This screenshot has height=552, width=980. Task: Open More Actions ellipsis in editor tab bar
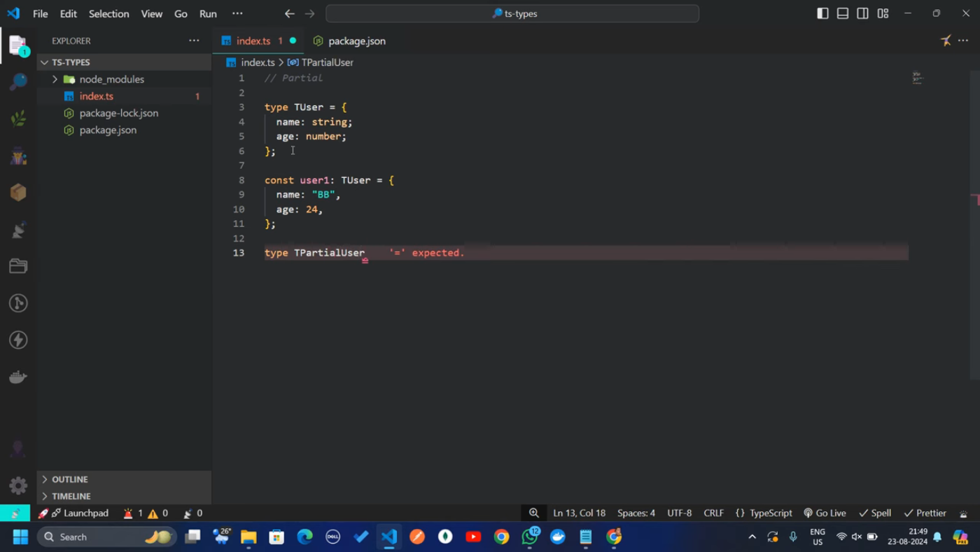tap(963, 41)
